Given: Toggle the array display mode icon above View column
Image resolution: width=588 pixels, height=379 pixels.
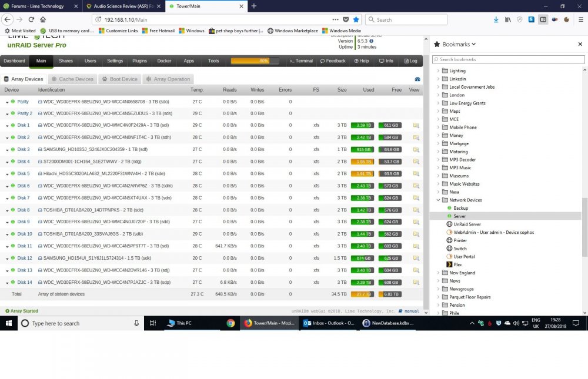Looking at the screenshot, I should click(x=417, y=79).
